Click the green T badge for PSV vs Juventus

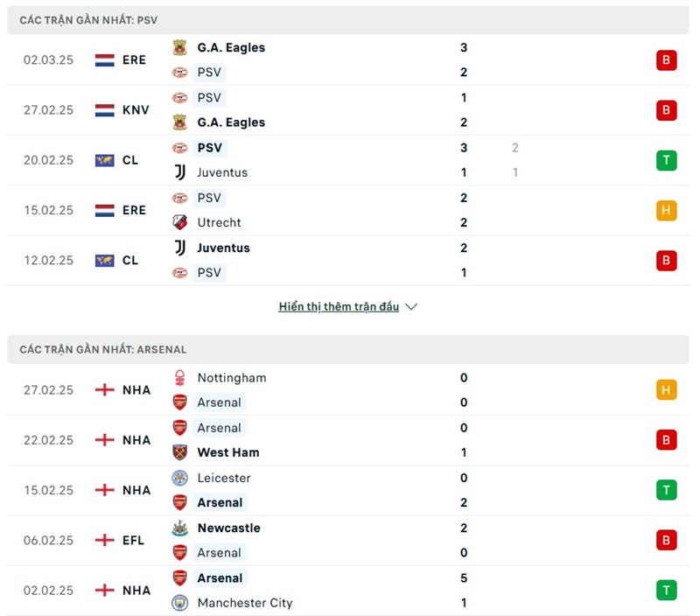point(666,160)
